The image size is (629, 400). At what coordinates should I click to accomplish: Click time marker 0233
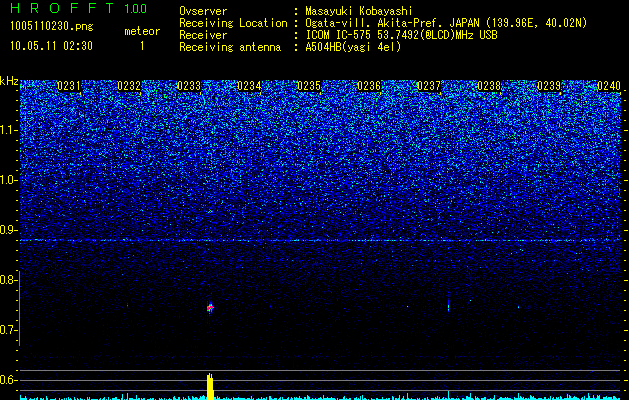pyautogui.click(x=189, y=86)
